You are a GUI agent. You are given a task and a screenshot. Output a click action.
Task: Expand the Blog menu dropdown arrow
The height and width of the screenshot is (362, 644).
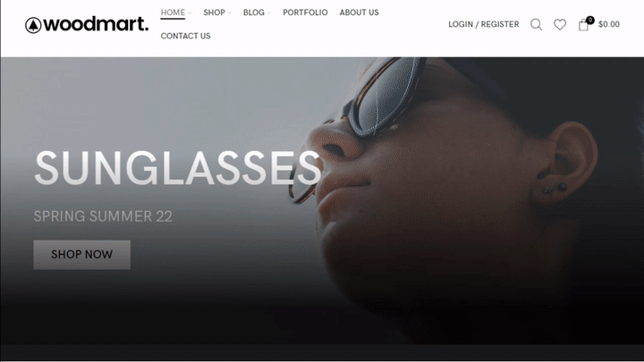point(269,13)
